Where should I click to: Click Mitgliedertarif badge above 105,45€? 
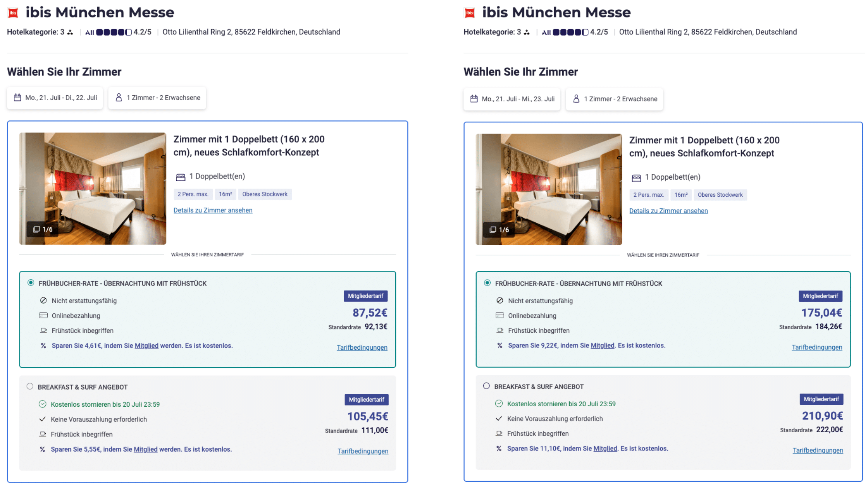367,400
